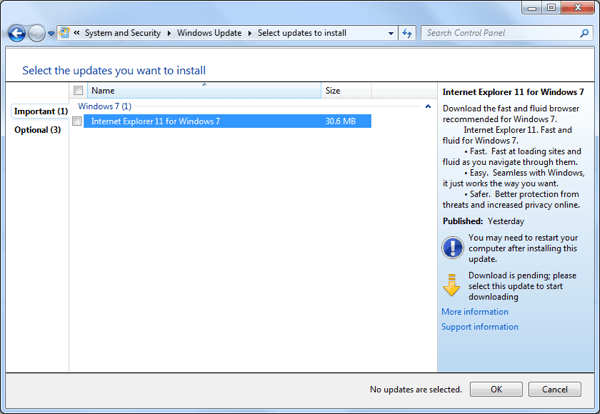The image size is (600, 414).
Task: Select Internet Explorer 11 for Windows 7 row
Action: pyautogui.click(x=227, y=121)
